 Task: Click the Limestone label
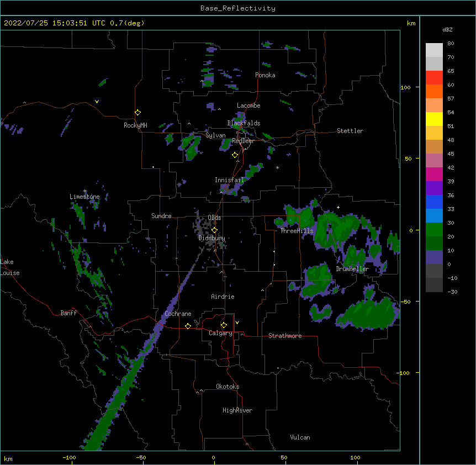[x=84, y=197]
